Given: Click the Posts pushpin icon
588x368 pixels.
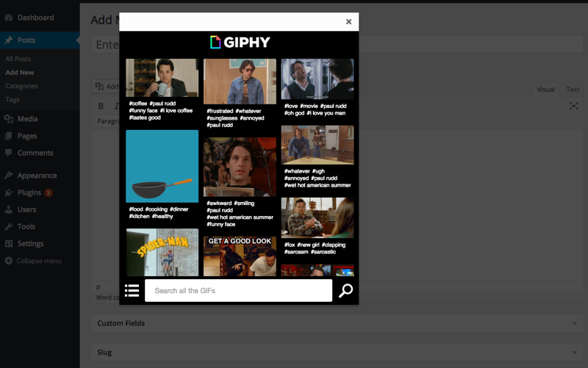Looking at the screenshot, I should coord(9,40).
